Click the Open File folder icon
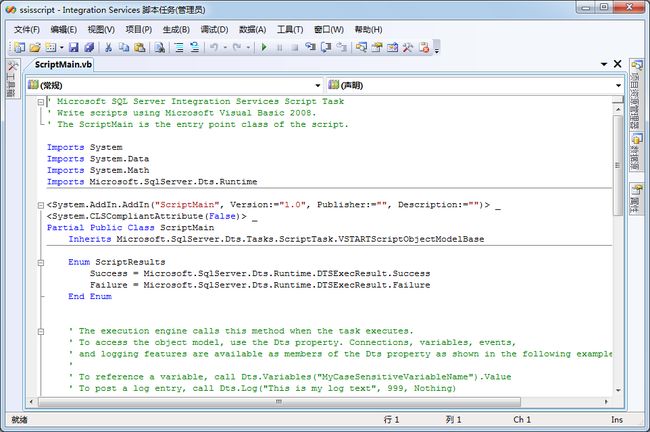 tap(35, 48)
